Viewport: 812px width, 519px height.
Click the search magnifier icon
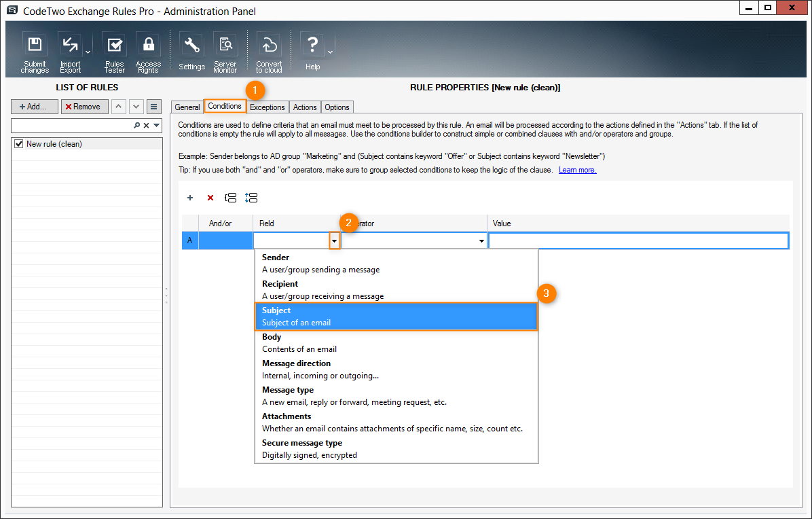[x=136, y=126]
